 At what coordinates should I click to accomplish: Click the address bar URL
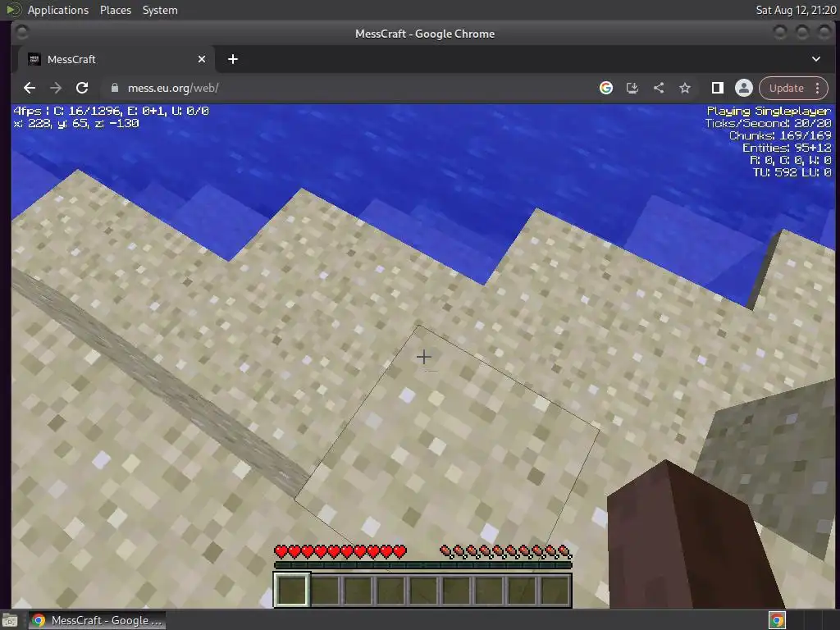coord(173,88)
